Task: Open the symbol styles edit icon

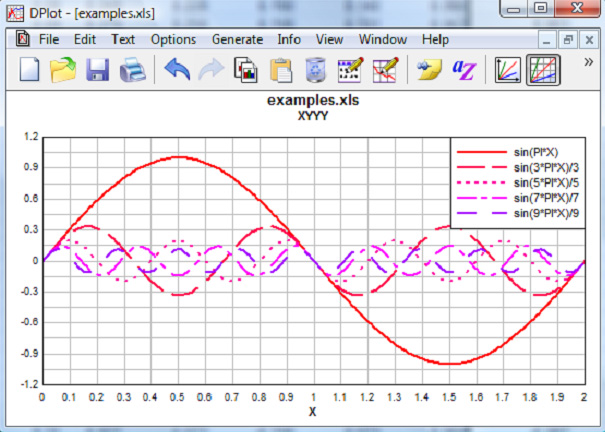Action: click(x=350, y=70)
